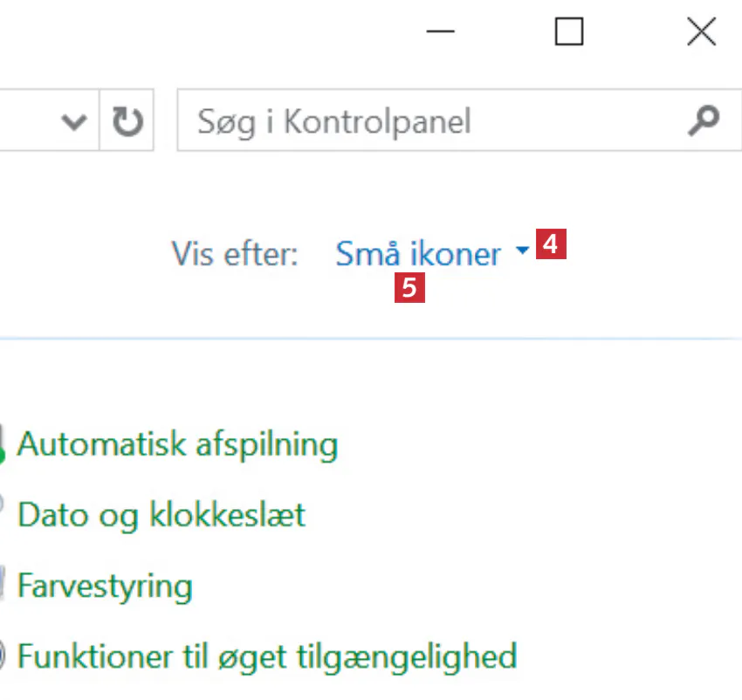This screenshot has height=700, width=742.
Task: Open Funktioner til øget tilgængelighed
Action: tap(267, 655)
